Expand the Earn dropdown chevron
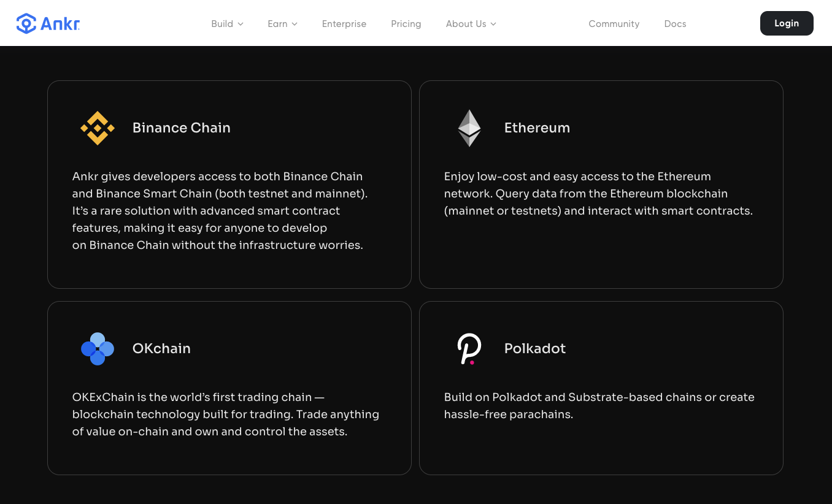This screenshot has width=832, height=504. (295, 24)
